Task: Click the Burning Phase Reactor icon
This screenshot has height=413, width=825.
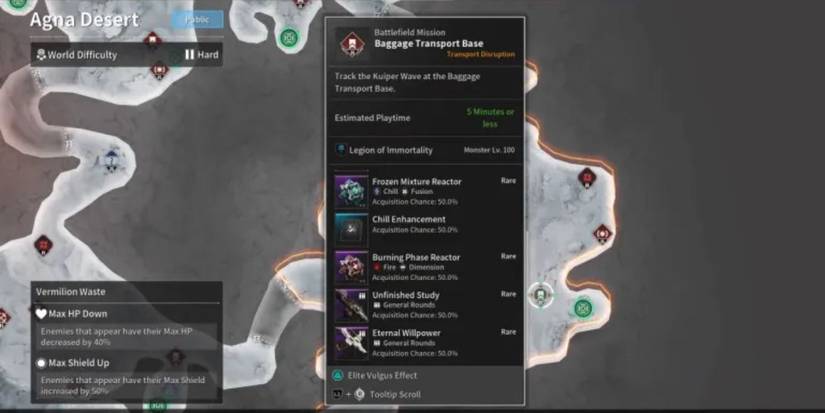Action: pos(351,267)
